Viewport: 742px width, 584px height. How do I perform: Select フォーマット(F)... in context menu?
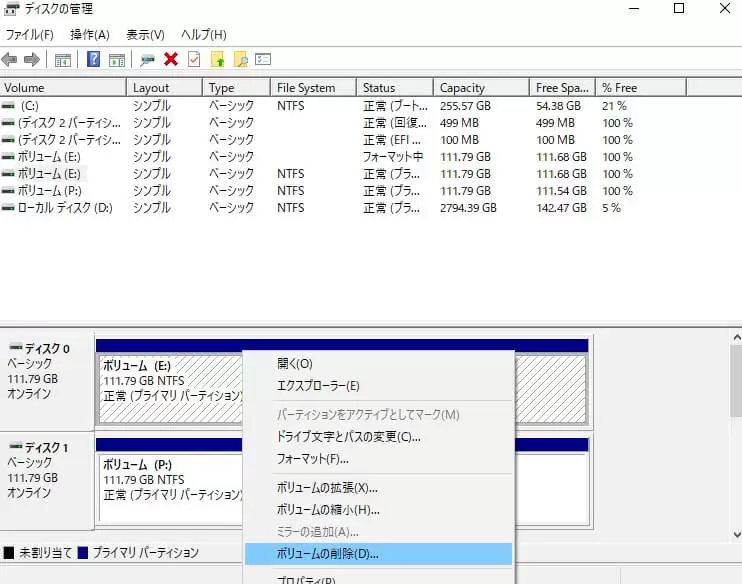[379, 459]
